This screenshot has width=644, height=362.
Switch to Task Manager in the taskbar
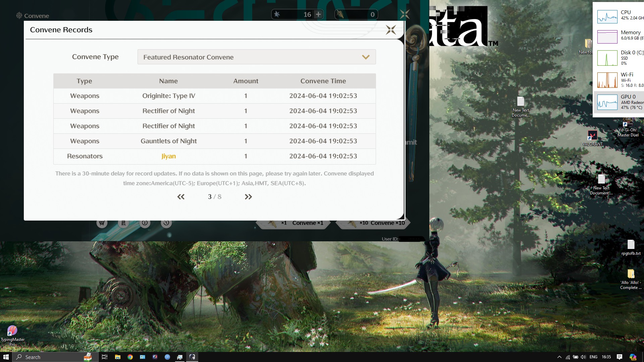coord(180,357)
